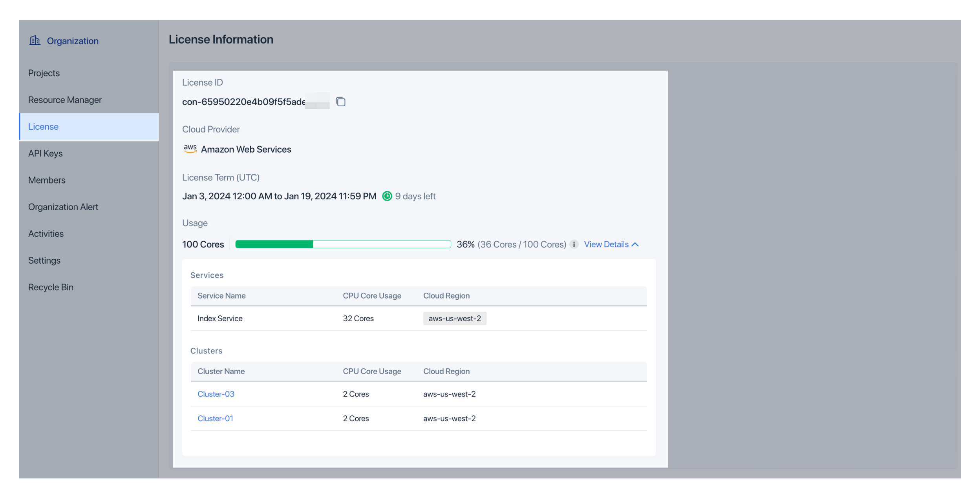Click the Cluster-03 link
Image resolution: width=980 pixels, height=499 pixels.
click(216, 393)
